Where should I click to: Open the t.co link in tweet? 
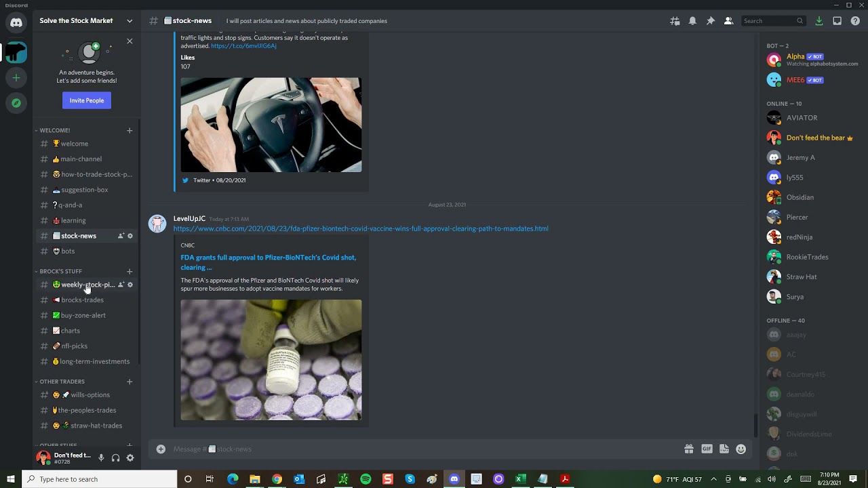click(x=243, y=46)
